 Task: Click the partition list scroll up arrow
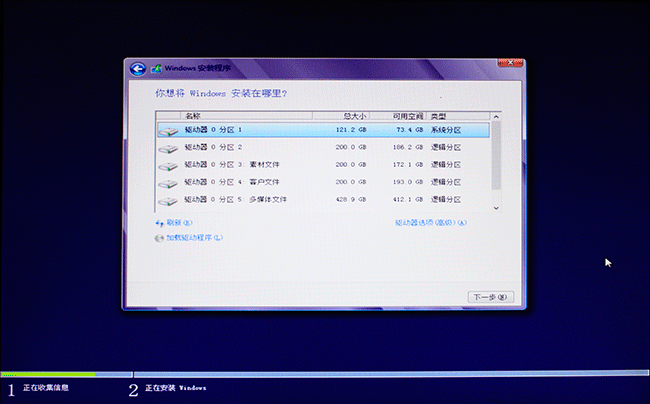point(496,117)
